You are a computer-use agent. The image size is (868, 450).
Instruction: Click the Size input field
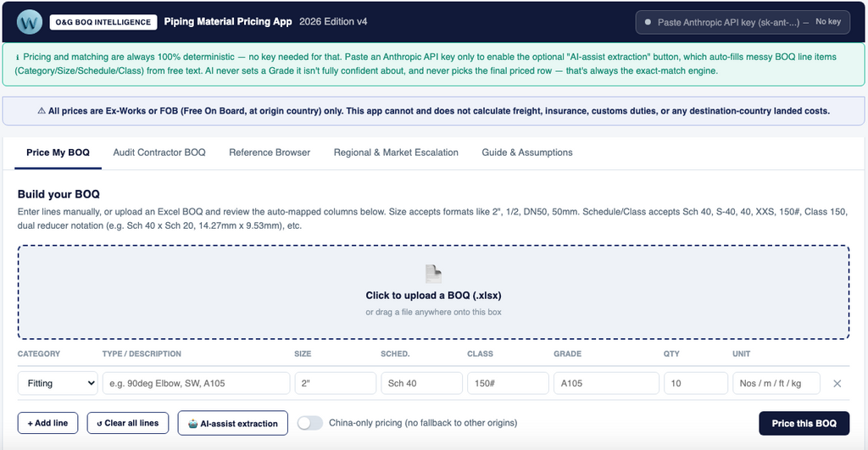(336, 384)
